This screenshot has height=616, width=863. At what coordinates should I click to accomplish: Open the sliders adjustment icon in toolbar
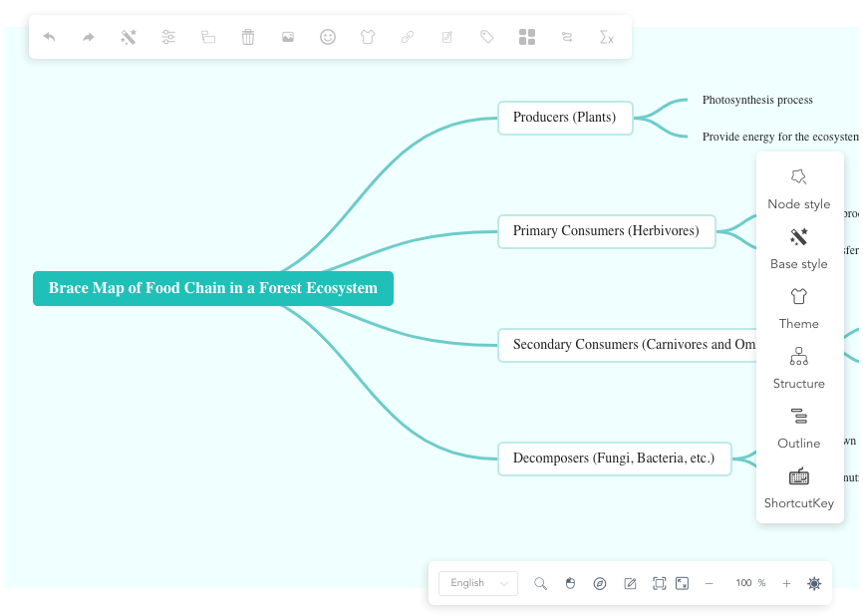[x=168, y=37]
